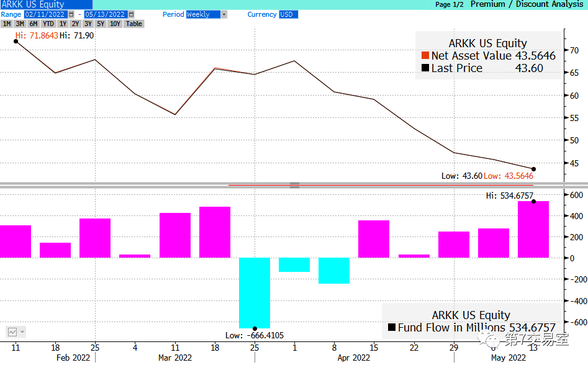Screen dimensions: 588x365
Task: Click the Low: 43.60 label
Action: coord(461,176)
